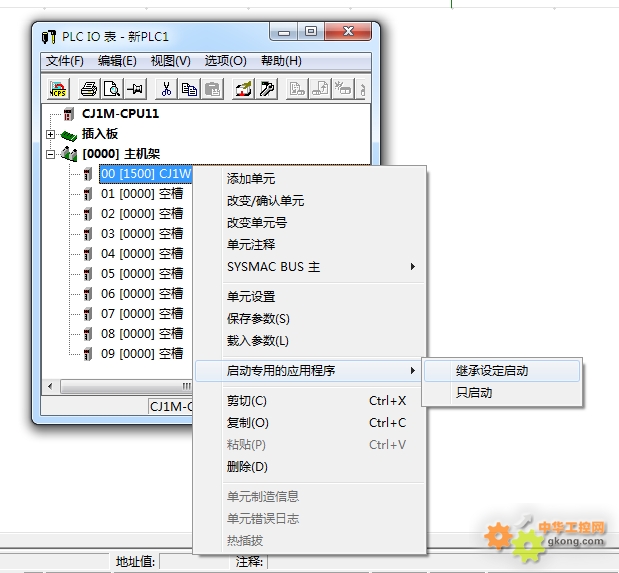Click the green 插入板 board icon
Viewport: 619px width, 573px height.
pyautogui.click(x=68, y=135)
